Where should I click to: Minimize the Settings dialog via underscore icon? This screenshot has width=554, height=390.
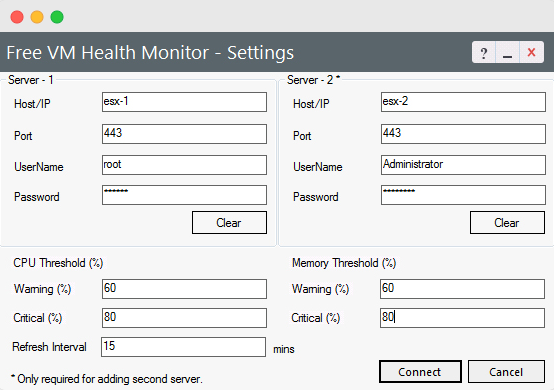(x=507, y=52)
